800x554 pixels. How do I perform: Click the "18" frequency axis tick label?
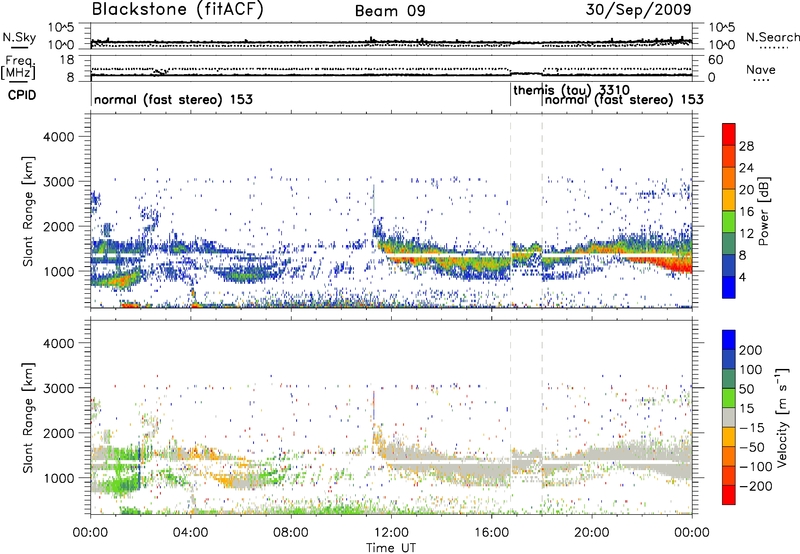pos(67,60)
